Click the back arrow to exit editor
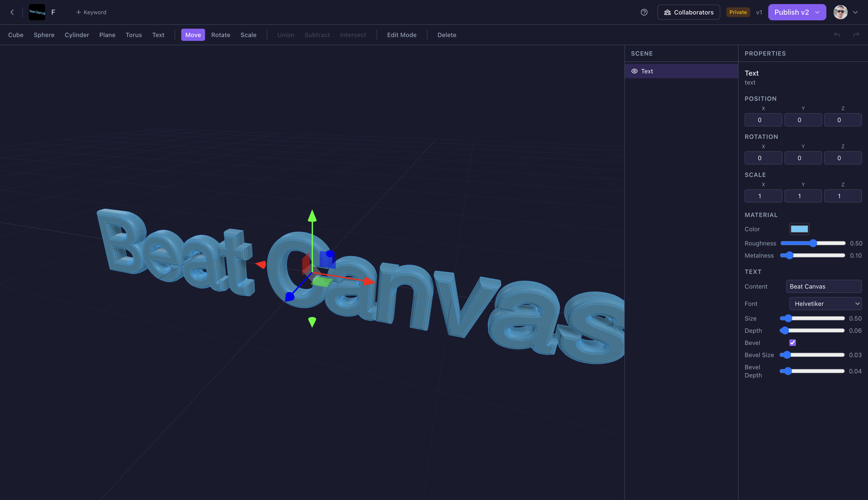This screenshot has width=868, height=500. (12, 12)
